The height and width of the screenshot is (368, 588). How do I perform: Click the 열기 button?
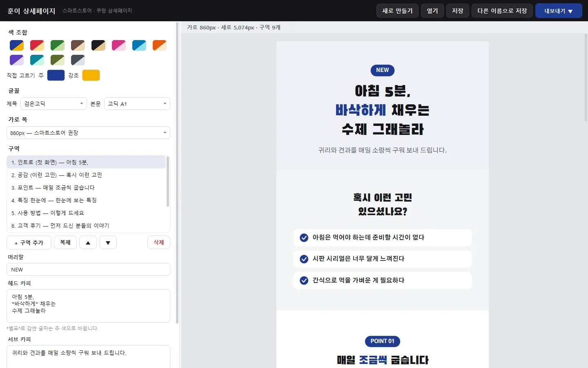(432, 11)
